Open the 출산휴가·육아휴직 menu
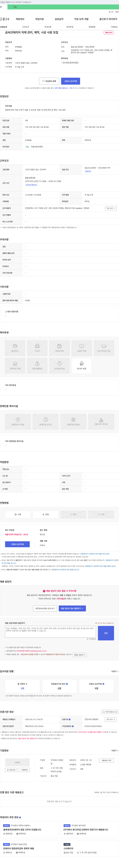 click(108, 19)
